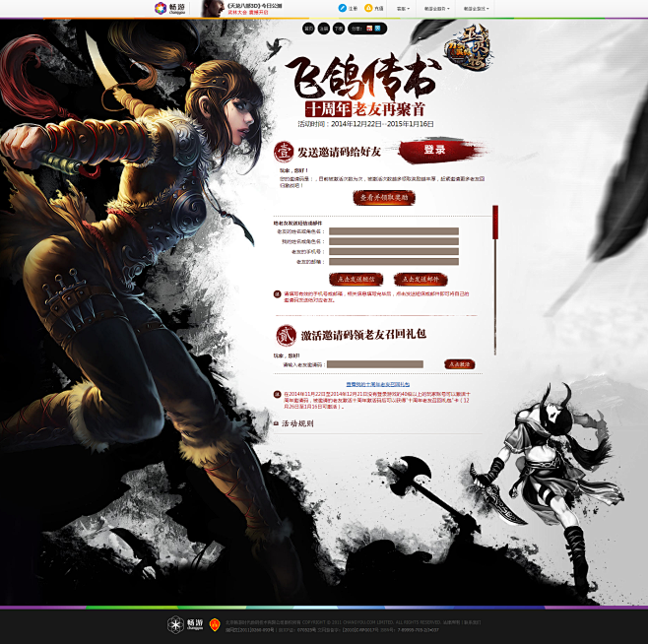Share to Weibo using the red share icon

pyautogui.click(x=369, y=29)
